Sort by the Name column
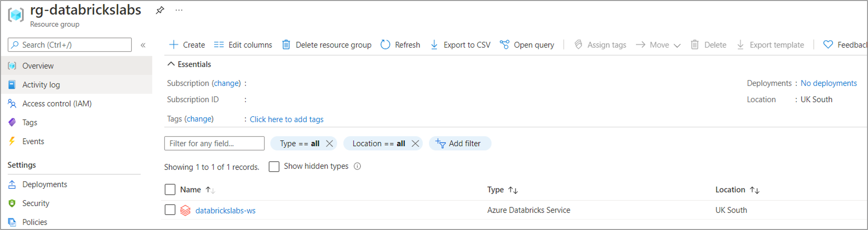Viewport: 868px width, 230px height. (x=197, y=190)
